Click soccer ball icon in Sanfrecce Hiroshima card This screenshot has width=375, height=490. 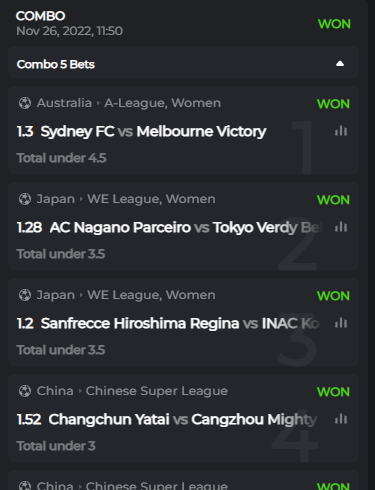coord(25,295)
